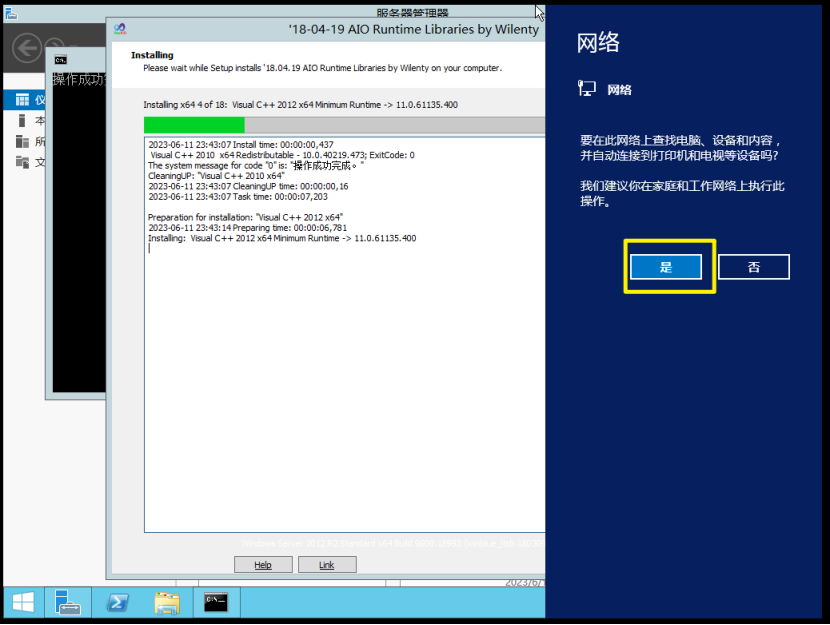Click the Link button in installer

click(327, 565)
